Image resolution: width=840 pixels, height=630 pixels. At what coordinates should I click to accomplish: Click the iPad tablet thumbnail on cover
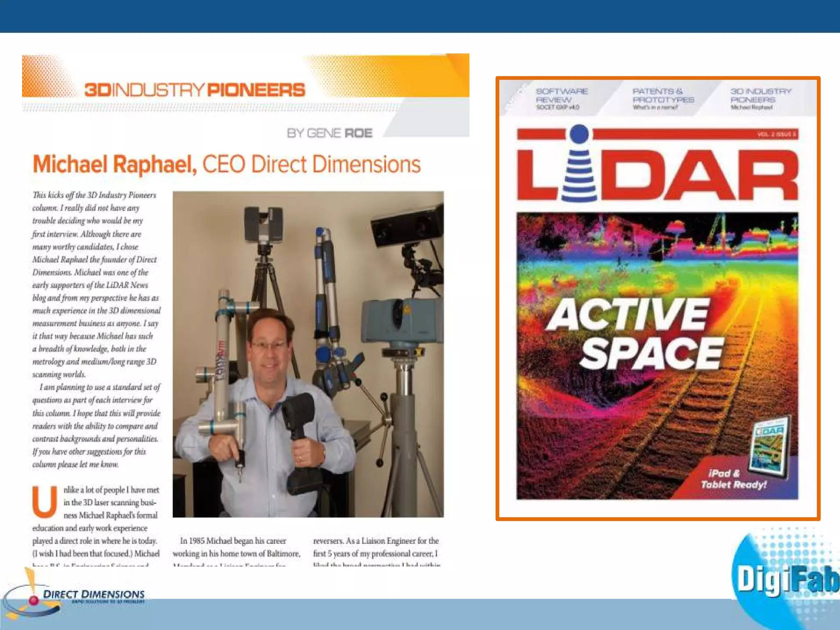(770, 447)
